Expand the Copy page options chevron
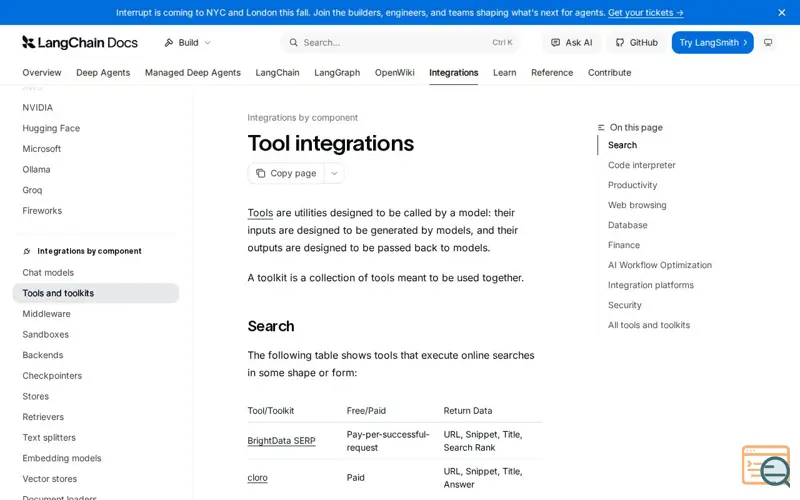800x500 pixels. point(334,173)
